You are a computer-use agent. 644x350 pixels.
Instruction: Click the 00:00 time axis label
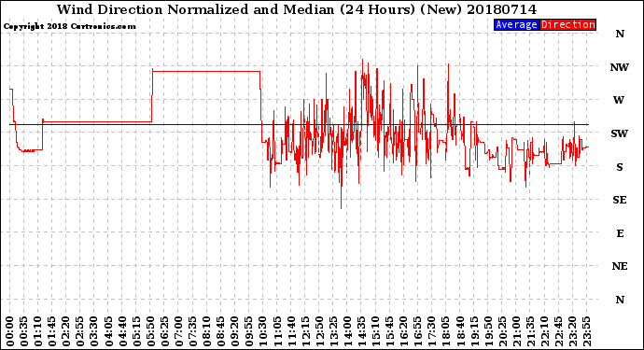point(10,331)
